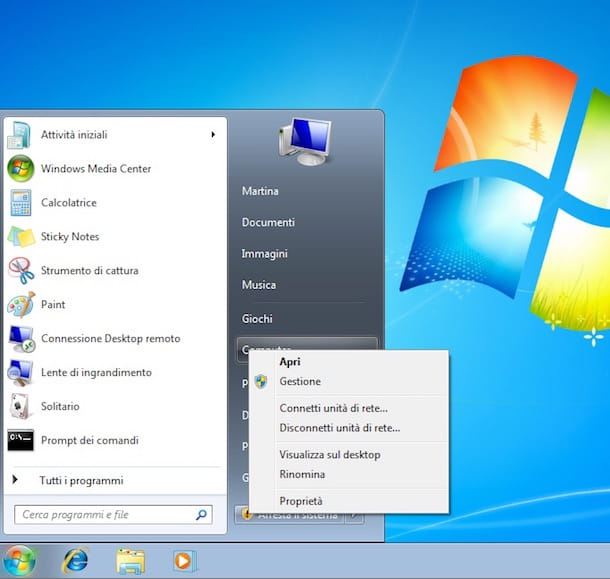The width and height of the screenshot is (610, 579).
Task: Launch the Calcolatrice icon
Action: point(21,202)
